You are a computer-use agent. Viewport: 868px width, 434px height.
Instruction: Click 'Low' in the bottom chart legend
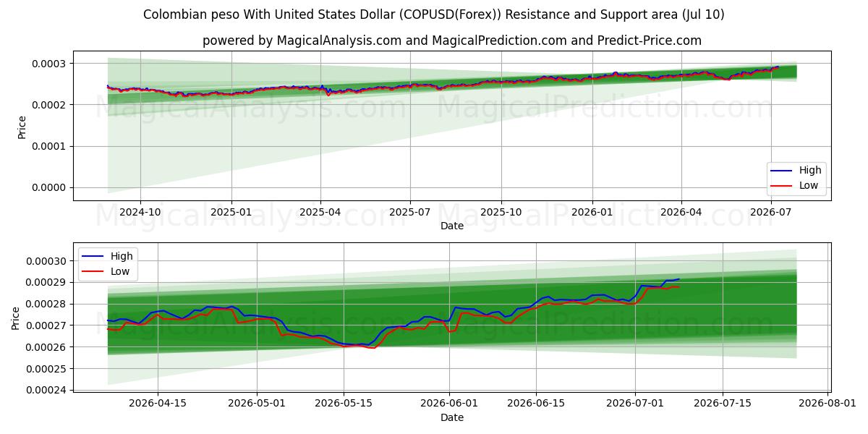[120, 271]
